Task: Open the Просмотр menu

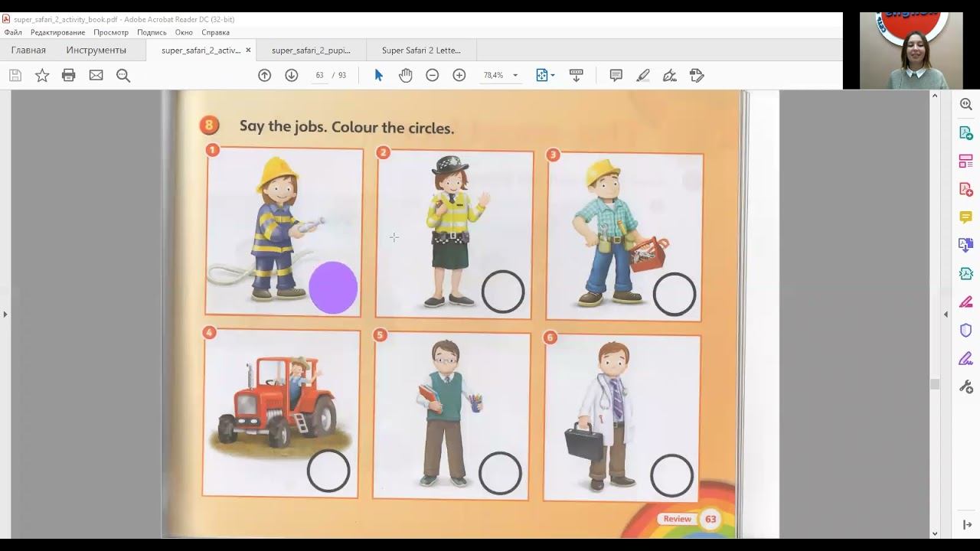Action: [111, 32]
